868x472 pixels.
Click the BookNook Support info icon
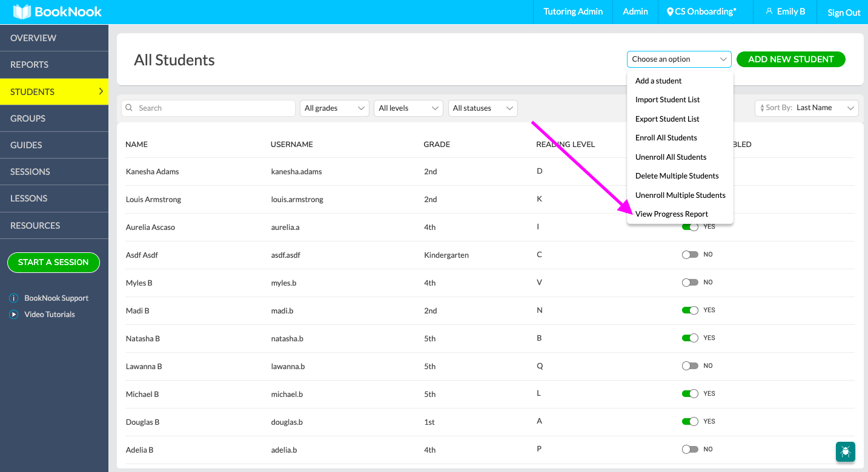(14, 298)
